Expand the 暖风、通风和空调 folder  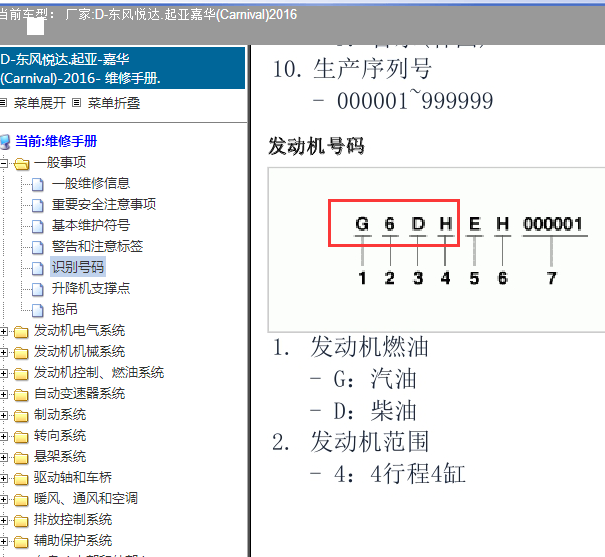coord(3,500)
